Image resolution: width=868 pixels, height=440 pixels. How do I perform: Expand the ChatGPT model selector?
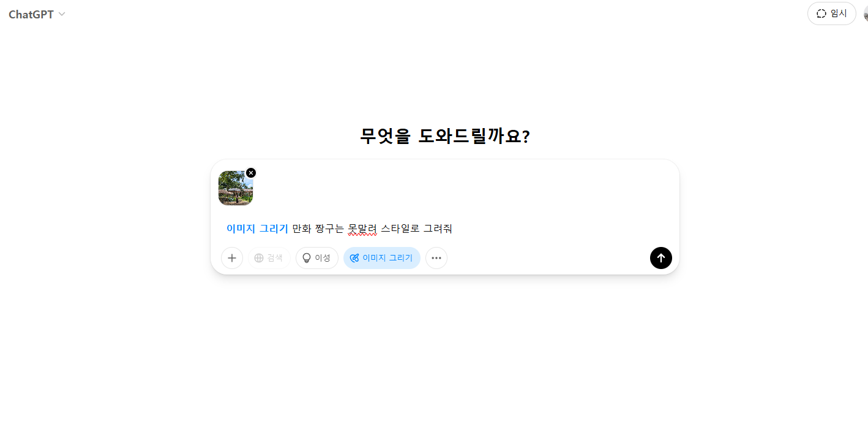[37, 14]
